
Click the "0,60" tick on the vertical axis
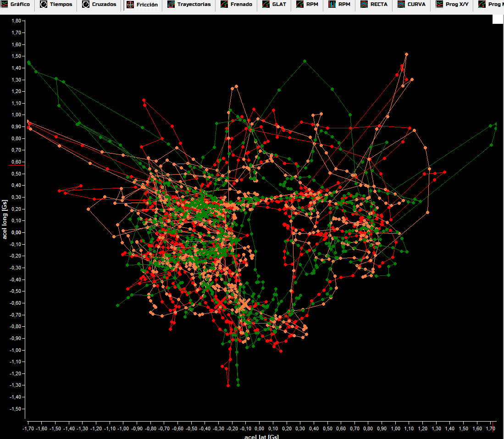tap(16, 162)
